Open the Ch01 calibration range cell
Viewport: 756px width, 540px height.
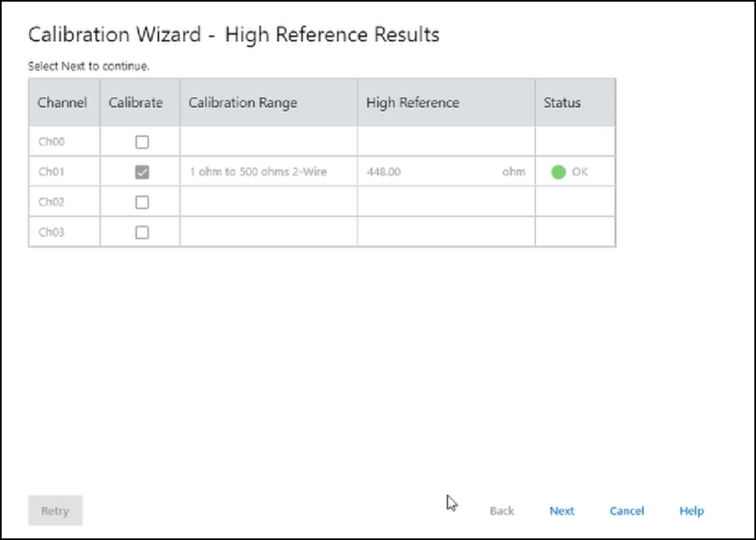click(x=258, y=172)
